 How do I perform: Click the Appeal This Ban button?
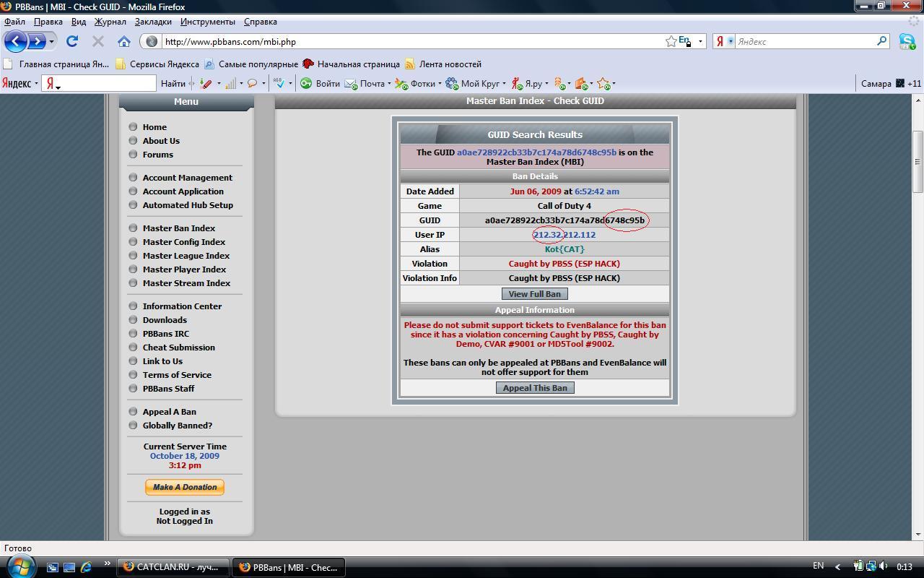tap(535, 388)
